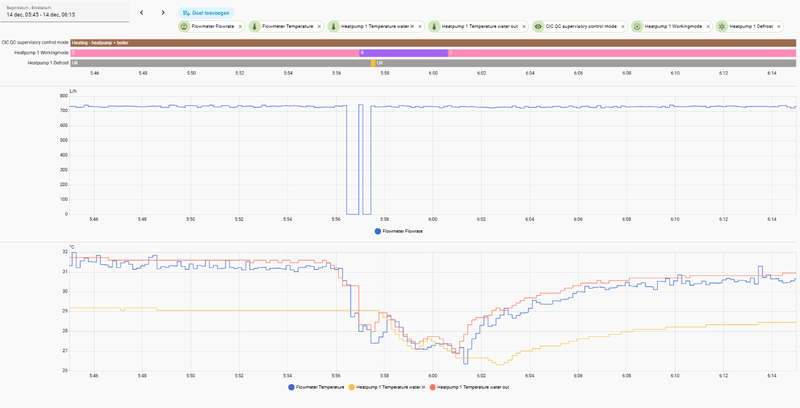Remove the Flowmeter Flowrate chip

pos(240,27)
